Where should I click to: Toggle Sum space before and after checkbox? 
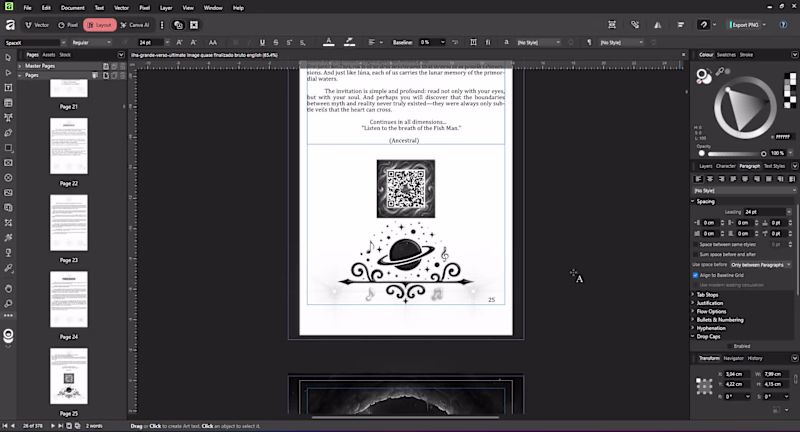click(x=695, y=255)
